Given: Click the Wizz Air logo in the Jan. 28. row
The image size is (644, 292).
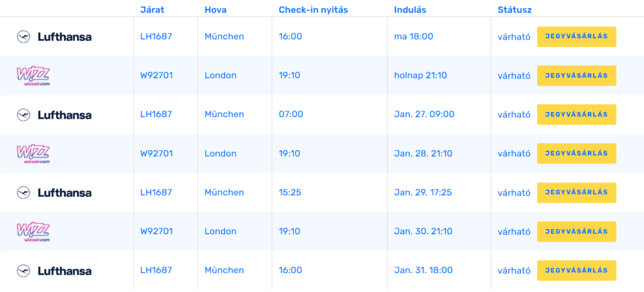Looking at the screenshot, I should click(33, 154).
